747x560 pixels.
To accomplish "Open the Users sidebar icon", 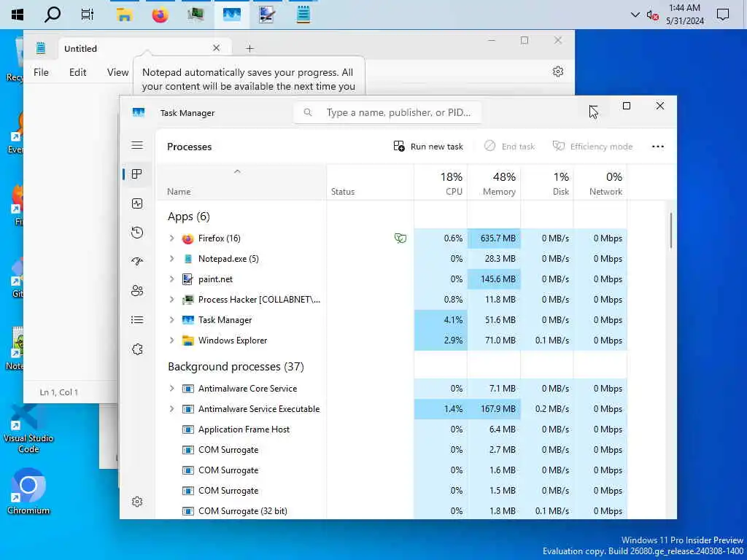I will (137, 290).
